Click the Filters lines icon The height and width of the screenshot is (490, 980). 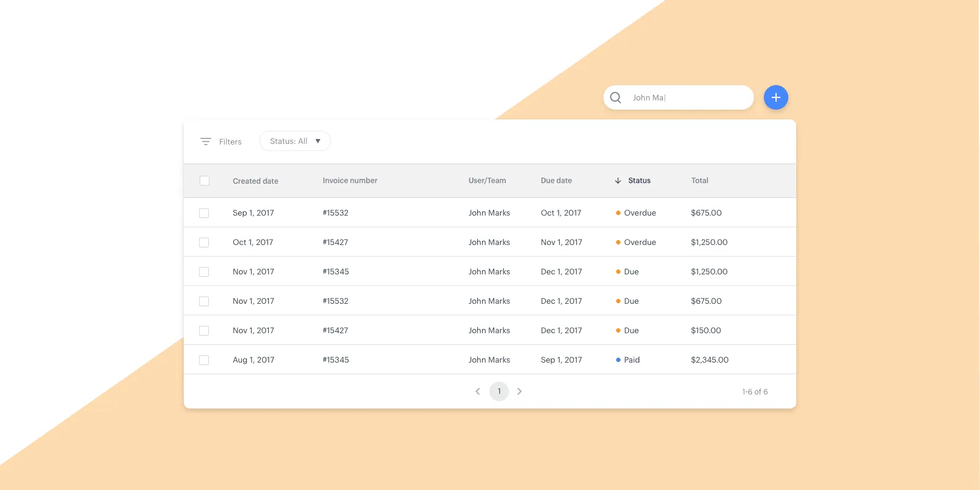point(206,141)
